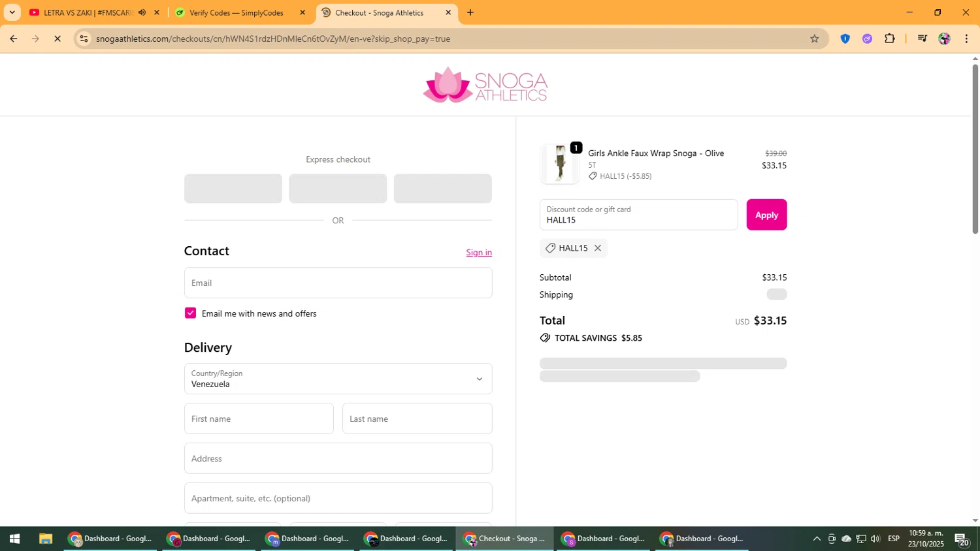
Task: Click the Girls Ankle Faux Wrap product thumbnail
Action: pos(560,164)
